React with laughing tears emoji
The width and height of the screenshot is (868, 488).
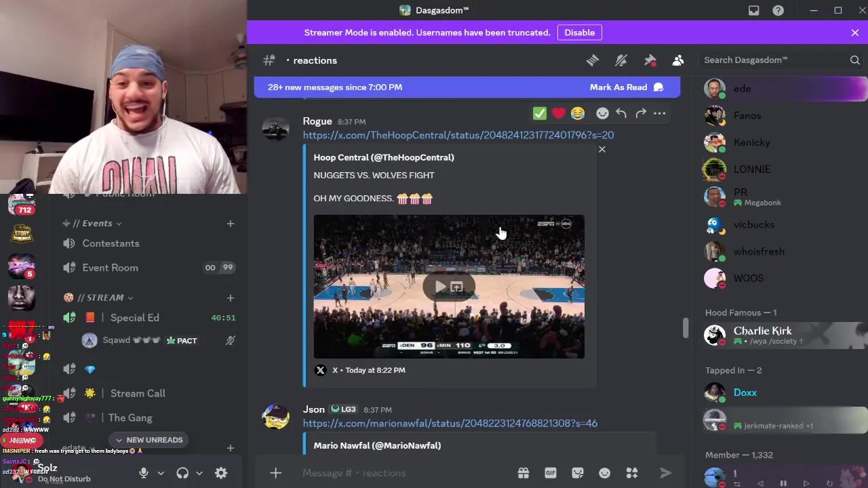(578, 113)
